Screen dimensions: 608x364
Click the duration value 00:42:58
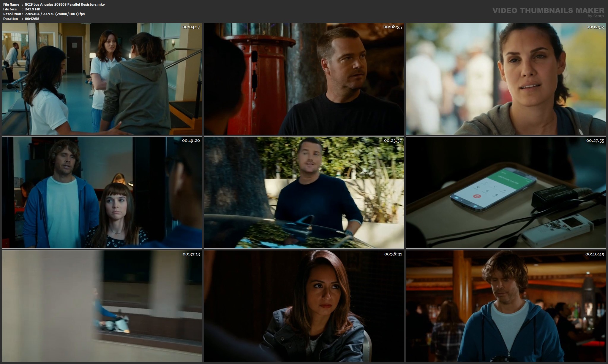click(32, 19)
